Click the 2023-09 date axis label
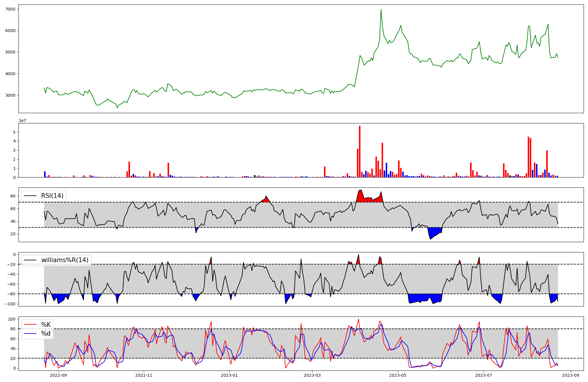This screenshot has height=382, width=588. tap(571, 375)
